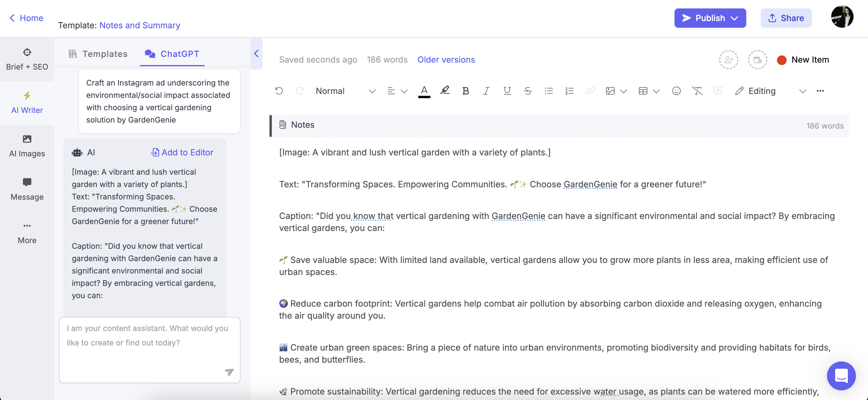Click the undo icon in toolbar

point(280,90)
